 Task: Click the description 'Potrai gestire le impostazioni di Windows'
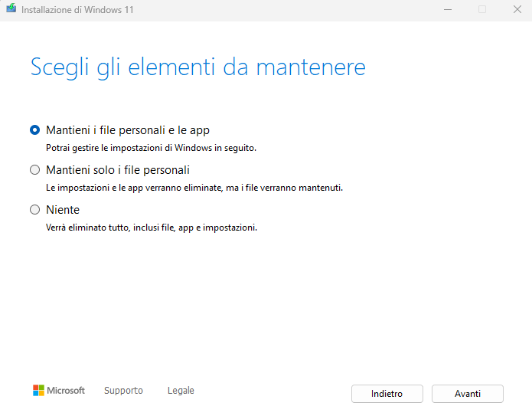coord(151,148)
